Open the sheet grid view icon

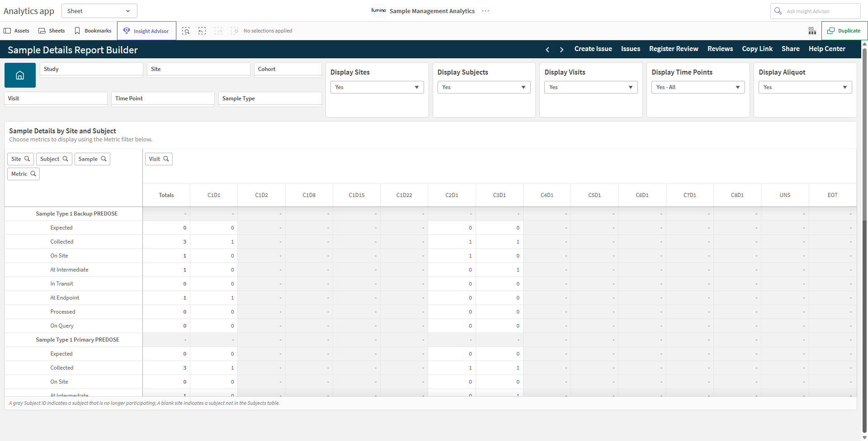click(812, 31)
